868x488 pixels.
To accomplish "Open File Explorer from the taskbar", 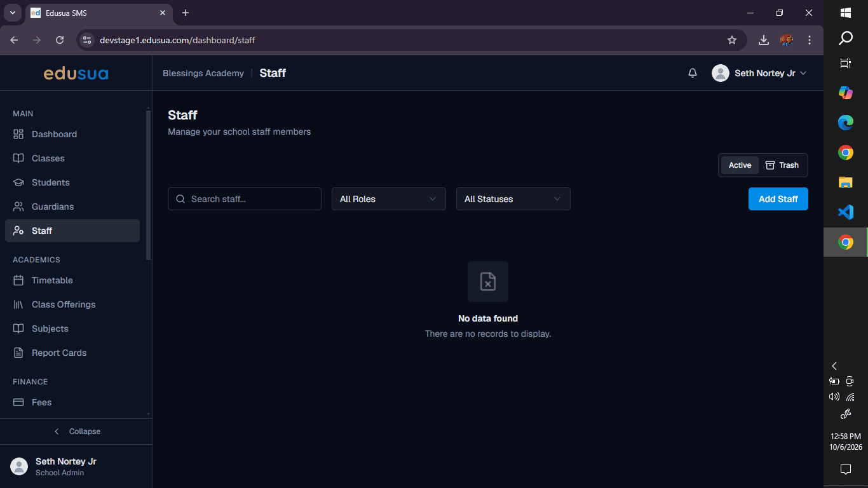I will (846, 182).
